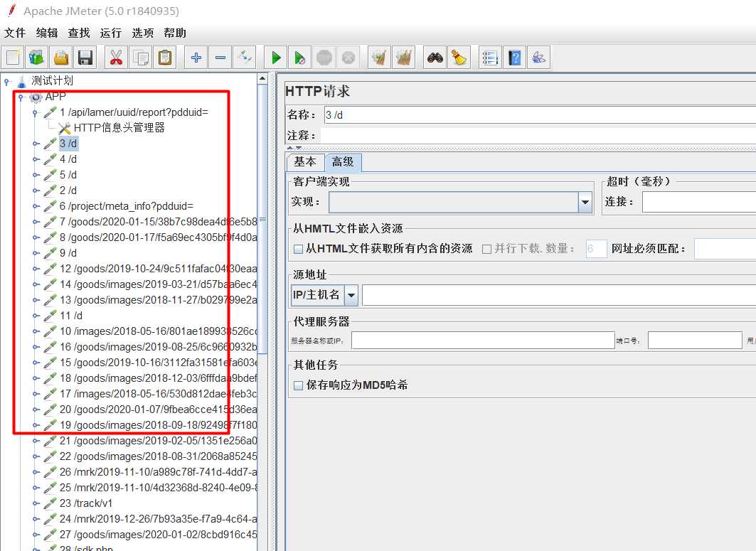Viewport: 756px width, 551px height.
Task: Clear results with single broom icon
Action: click(x=380, y=58)
